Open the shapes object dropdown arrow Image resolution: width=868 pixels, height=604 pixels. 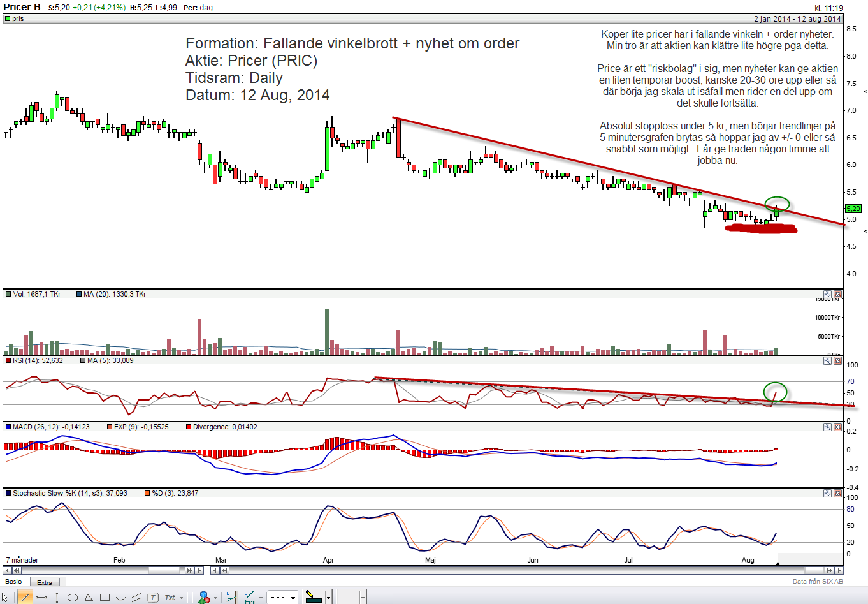[215, 598]
